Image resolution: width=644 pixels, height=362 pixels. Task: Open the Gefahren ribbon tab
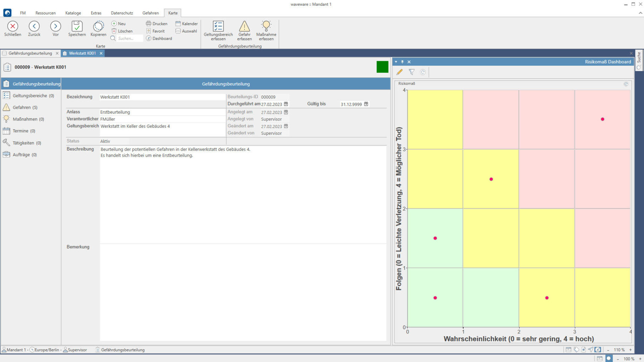[x=150, y=13]
